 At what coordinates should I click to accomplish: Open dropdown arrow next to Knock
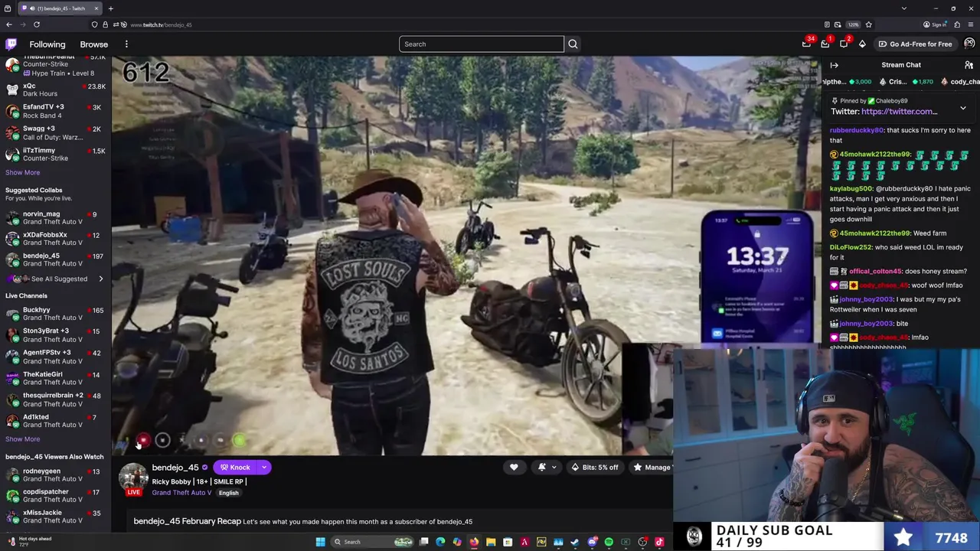pyautogui.click(x=264, y=468)
